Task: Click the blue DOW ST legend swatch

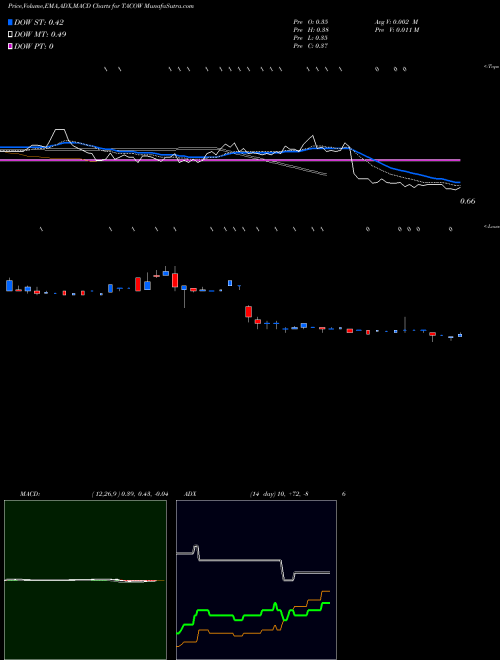Action: tap(11, 22)
